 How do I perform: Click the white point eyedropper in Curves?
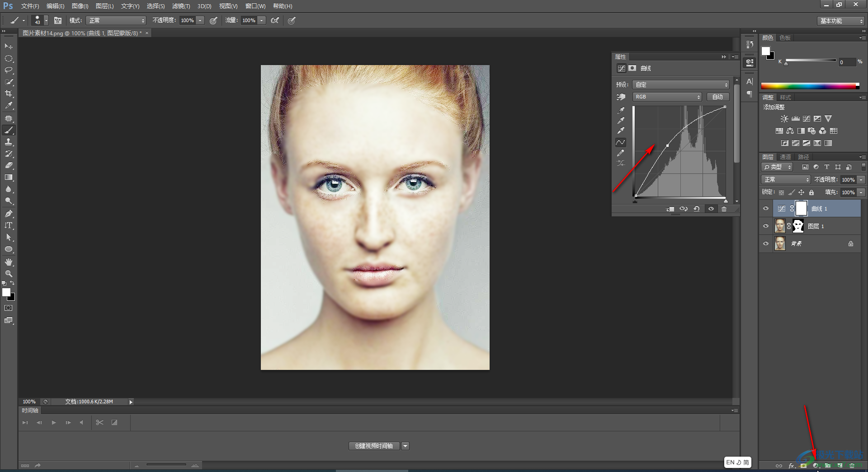[621, 131]
